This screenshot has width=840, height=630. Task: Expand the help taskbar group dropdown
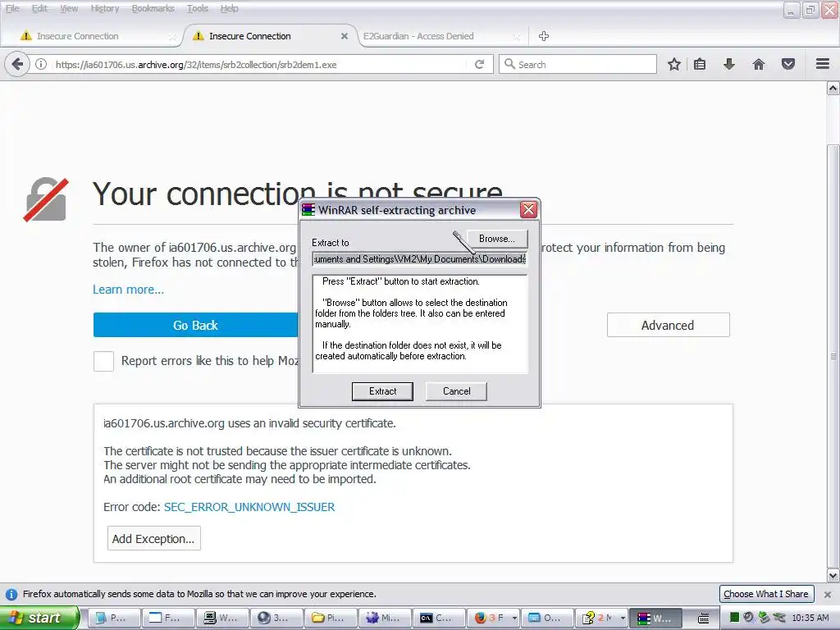[x=623, y=619]
